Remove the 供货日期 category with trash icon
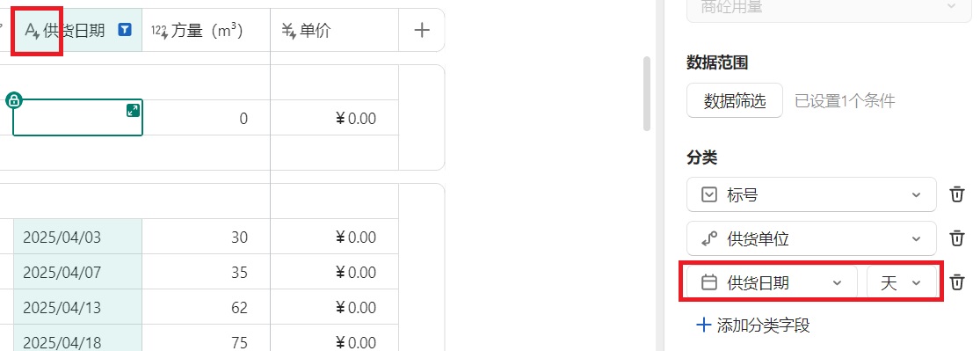 [x=957, y=282]
